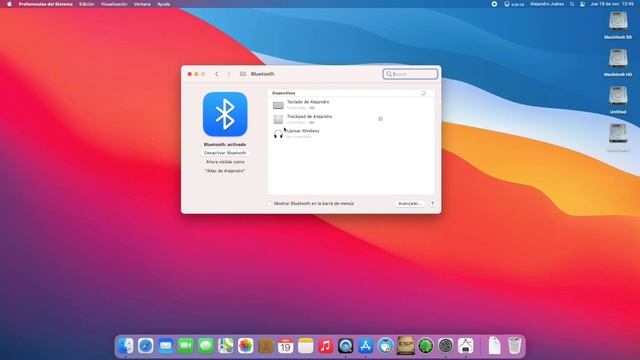Select Trackpad de Alejandro device name
The image size is (640, 360).
(x=309, y=116)
